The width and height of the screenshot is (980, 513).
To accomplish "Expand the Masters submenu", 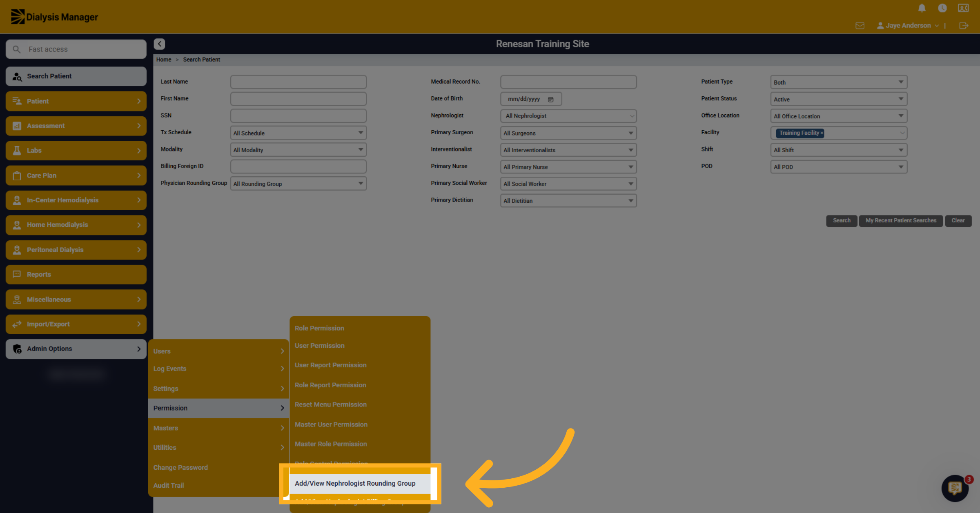I will click(218, 428).
